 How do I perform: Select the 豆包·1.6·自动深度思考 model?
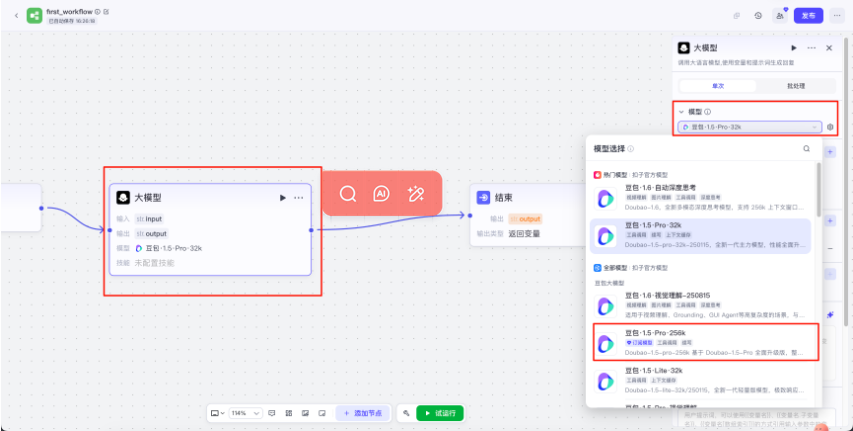point(700,198)
